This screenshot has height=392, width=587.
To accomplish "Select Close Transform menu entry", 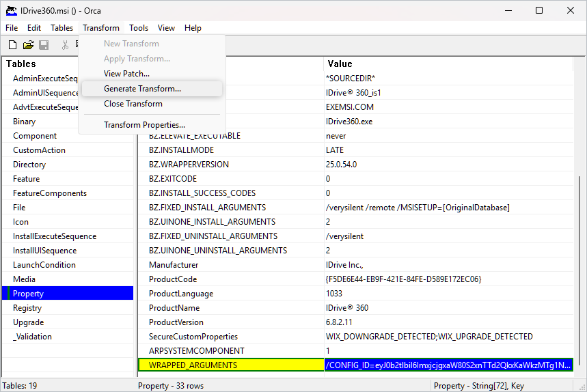I will click(133, 104).
